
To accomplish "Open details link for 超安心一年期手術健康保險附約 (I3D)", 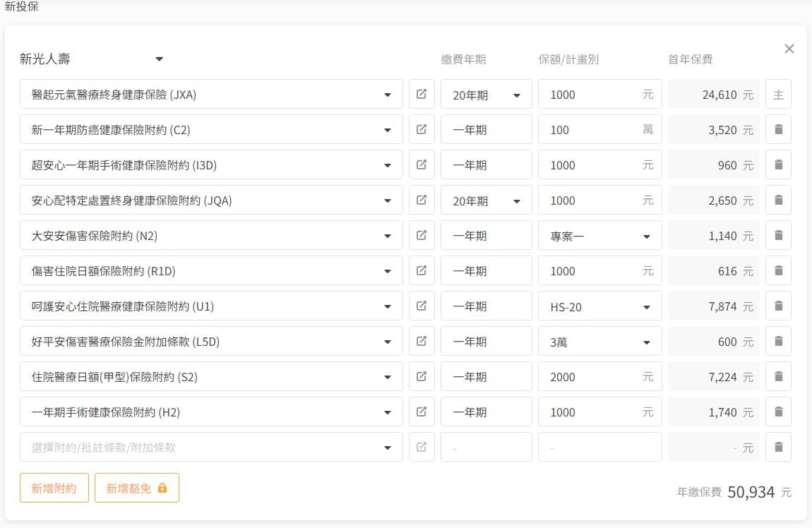I will point(422,165).
